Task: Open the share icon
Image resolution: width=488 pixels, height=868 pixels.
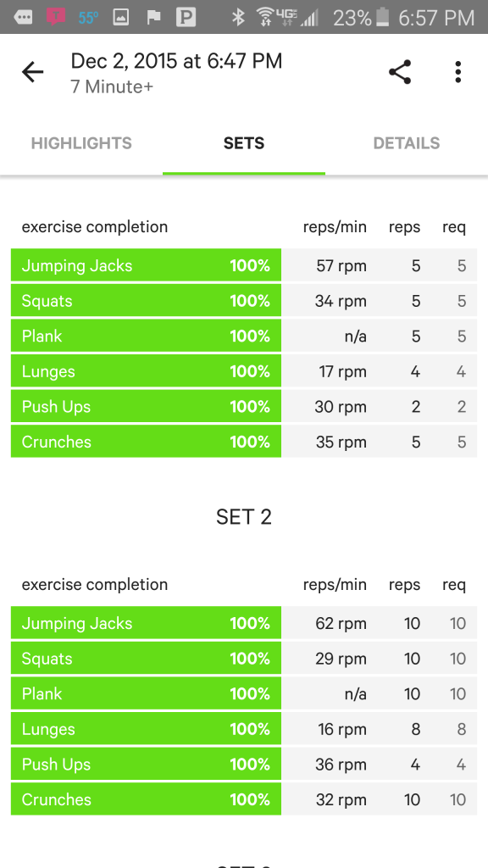Action: (400, 72)
